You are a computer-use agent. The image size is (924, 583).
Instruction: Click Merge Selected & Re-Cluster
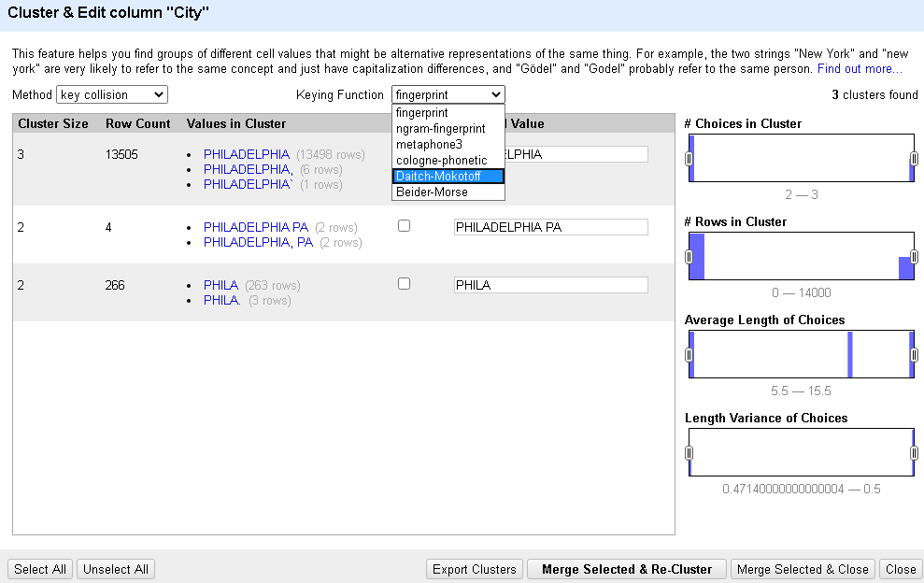626,569
